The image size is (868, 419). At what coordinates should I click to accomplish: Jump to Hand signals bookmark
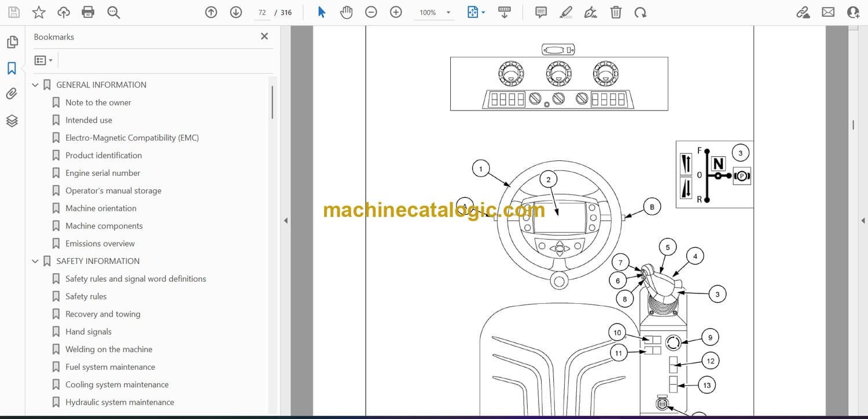click(88, 332)
